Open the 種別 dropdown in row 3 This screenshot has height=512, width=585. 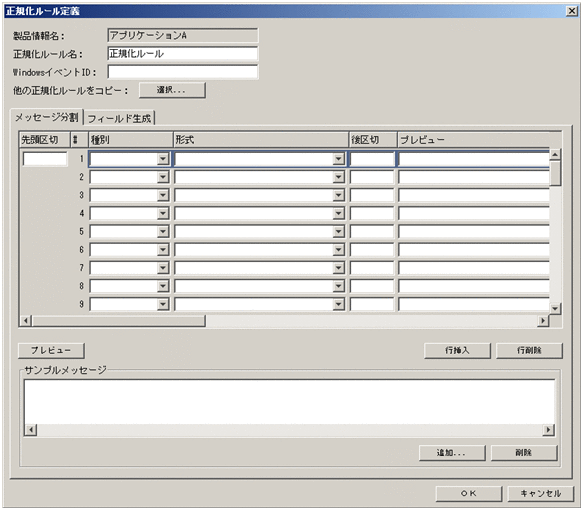click(163, 195)
